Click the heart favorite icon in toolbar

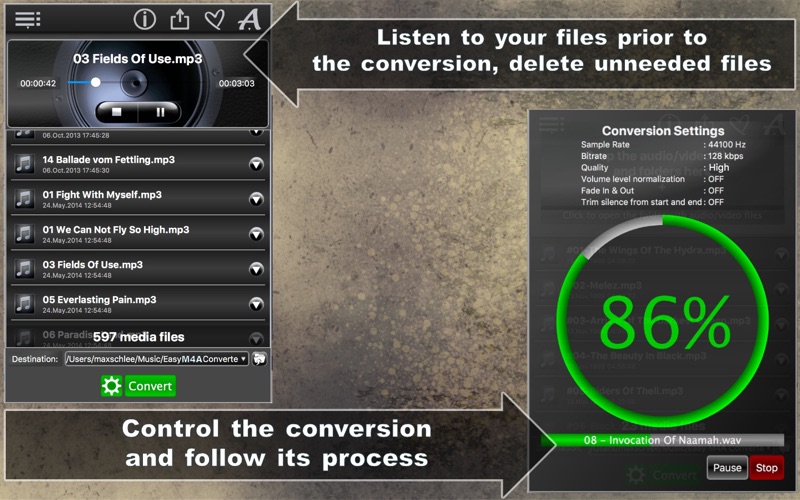click(214, 19)
